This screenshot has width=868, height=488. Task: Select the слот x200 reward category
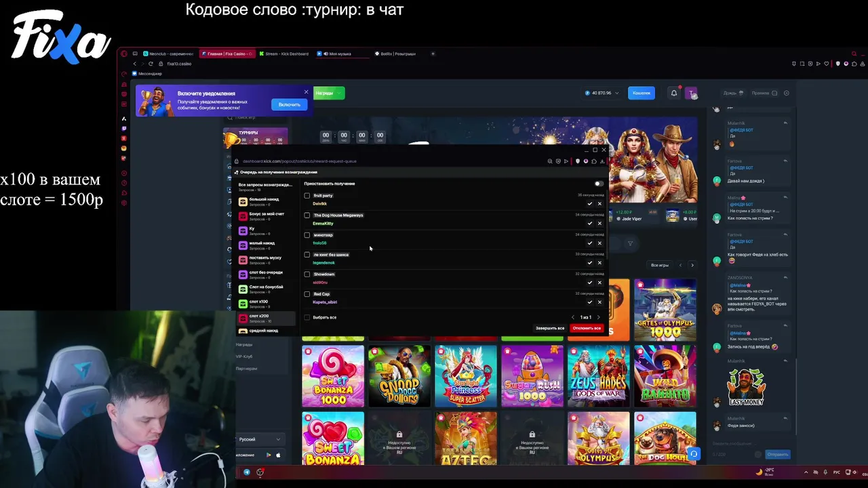pyautogui.click(x=265, y=318)
